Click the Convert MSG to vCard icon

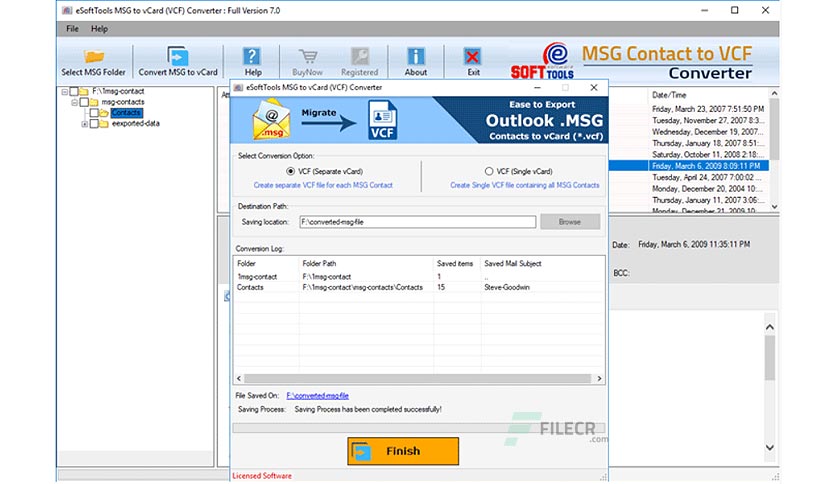coord(178,56)
